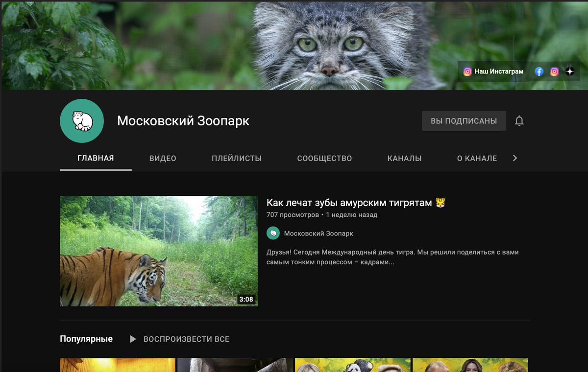Open popular video thumbnail with panda drawing

click(353, 365)
